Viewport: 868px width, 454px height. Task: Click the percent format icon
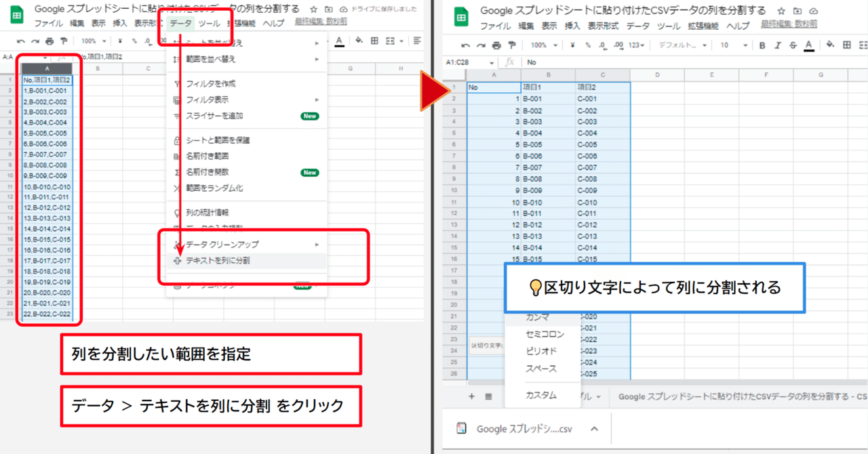point(588,45)
